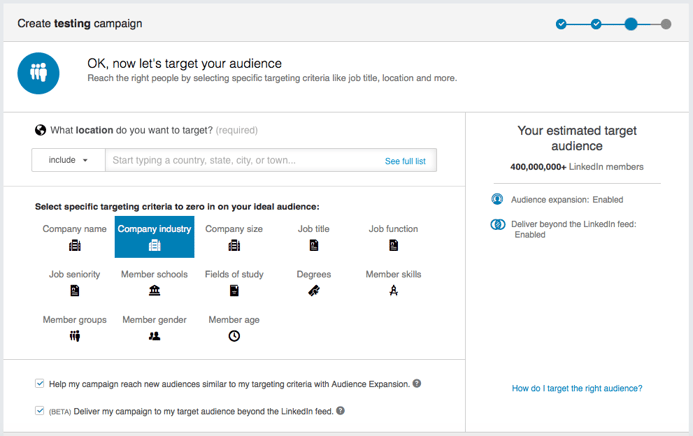Click the Audience expansion status icon
Screen dimensions: 693x436
tap(497, 199)
